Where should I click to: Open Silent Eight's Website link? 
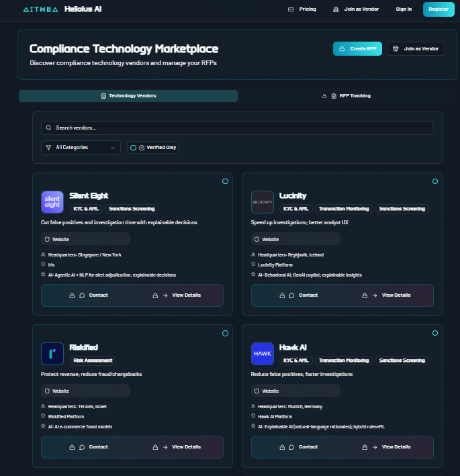[86, 239]
